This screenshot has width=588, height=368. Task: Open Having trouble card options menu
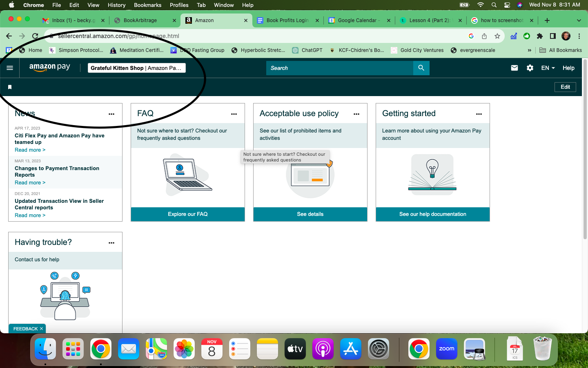(x=111, y=243)
